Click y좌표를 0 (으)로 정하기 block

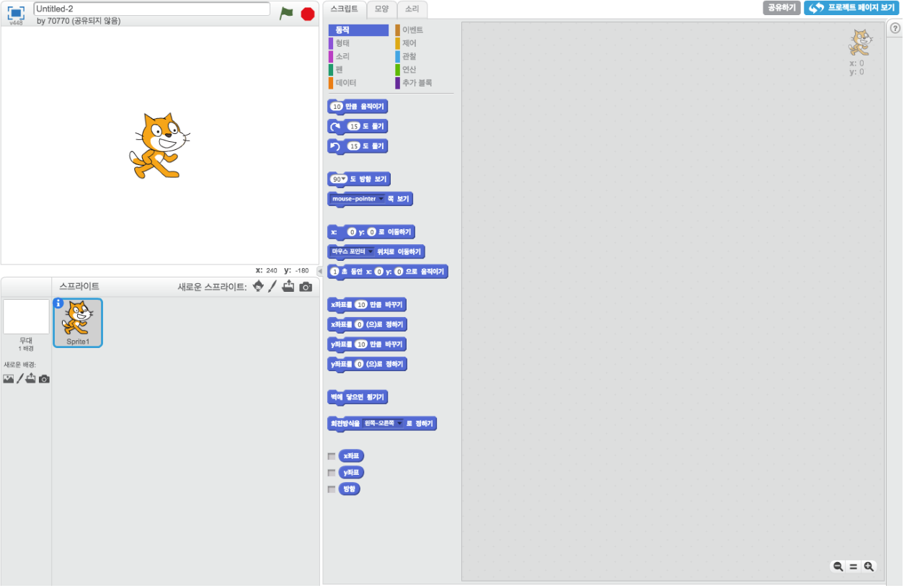[x=367, y=364]
